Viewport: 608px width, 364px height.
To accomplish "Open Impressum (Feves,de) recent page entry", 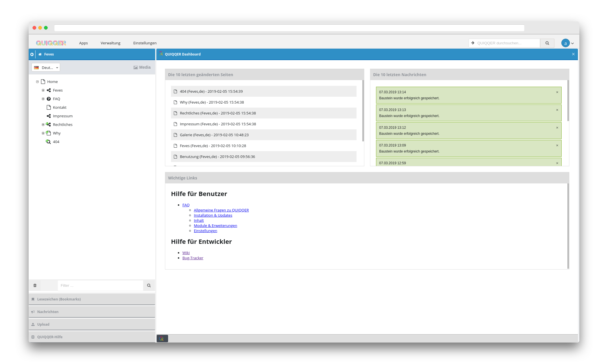I will point(263,124).
